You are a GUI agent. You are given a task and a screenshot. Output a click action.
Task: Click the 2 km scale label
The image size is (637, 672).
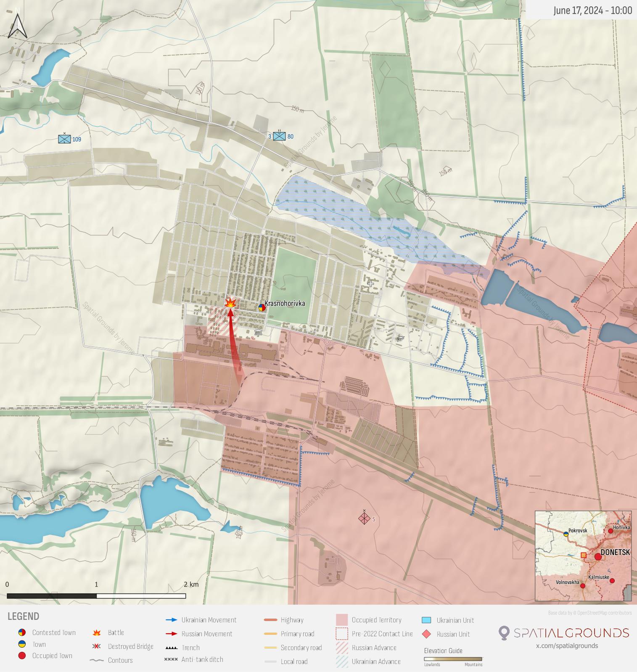click(191, 584)
